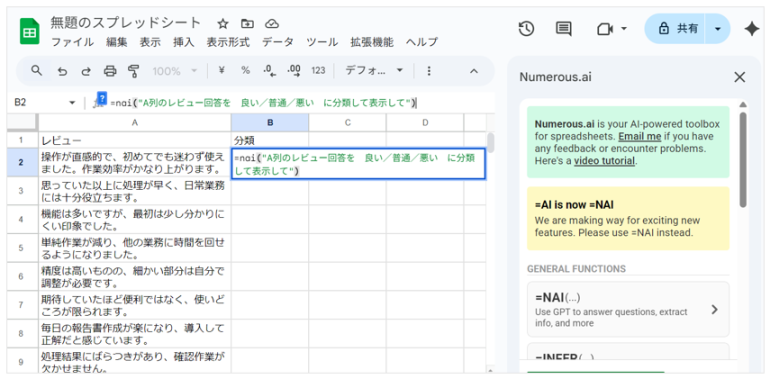Print the spreadsheet

(x=110, y=71)
